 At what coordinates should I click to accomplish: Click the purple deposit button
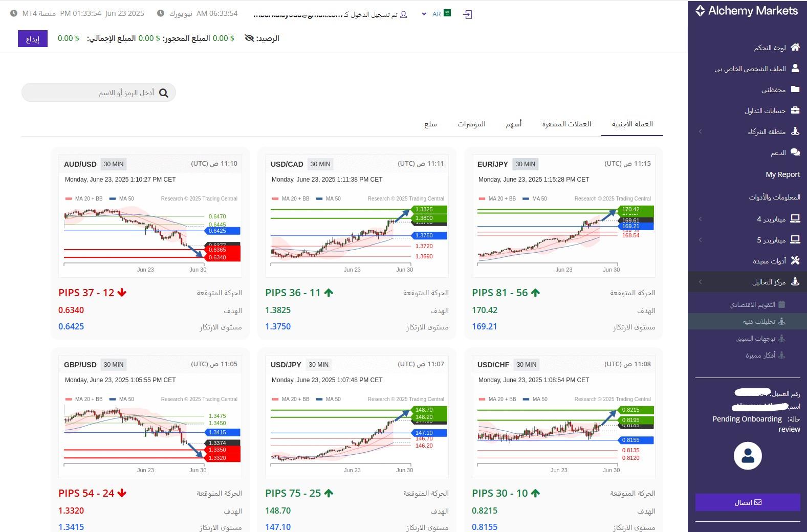coord(33,39)
